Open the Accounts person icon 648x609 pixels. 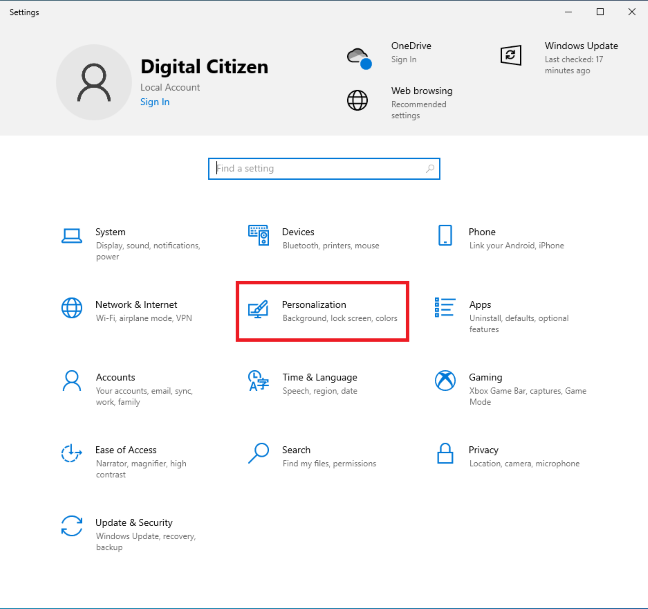pos(72,381)
